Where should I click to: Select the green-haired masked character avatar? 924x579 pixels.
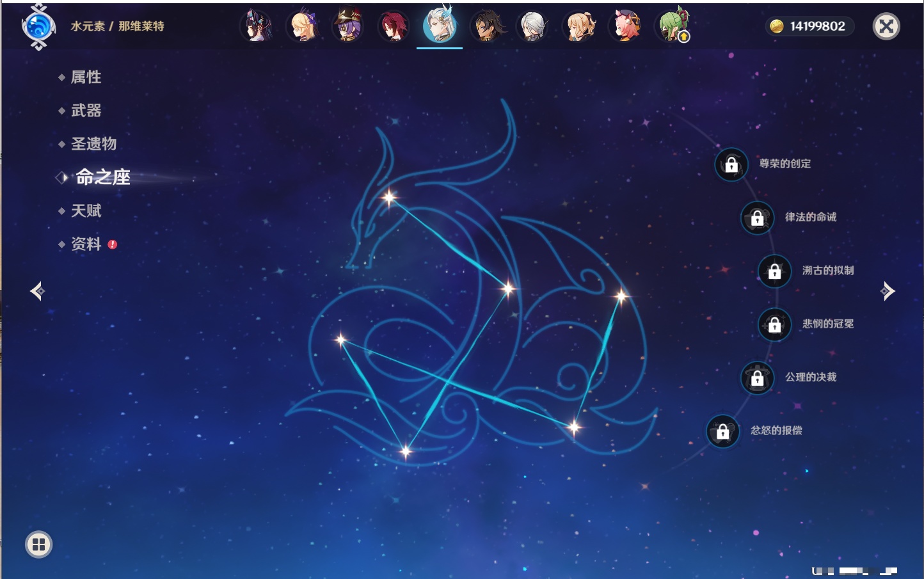[671, 26]
